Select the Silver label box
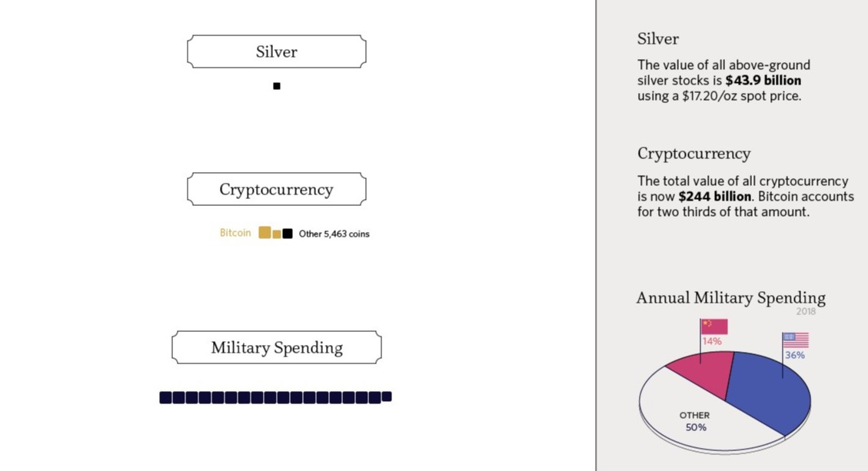This screenshot has width=868, height=471. tap(277, 51)
